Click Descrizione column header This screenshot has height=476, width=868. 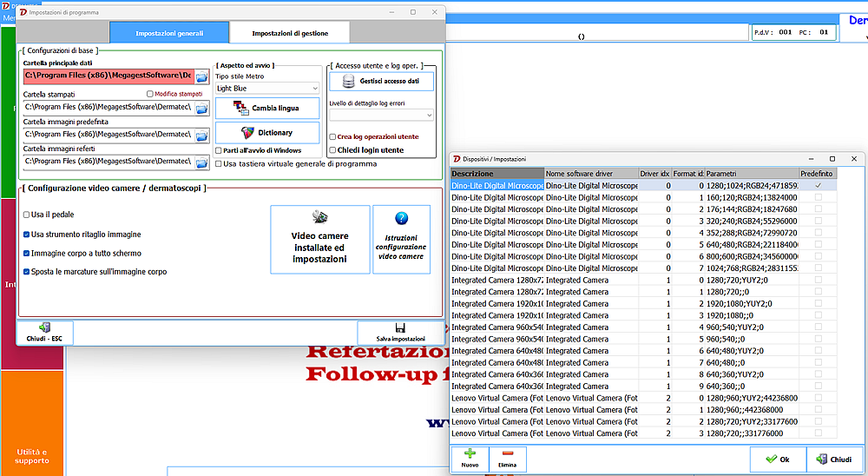click(x=497, y=174)
